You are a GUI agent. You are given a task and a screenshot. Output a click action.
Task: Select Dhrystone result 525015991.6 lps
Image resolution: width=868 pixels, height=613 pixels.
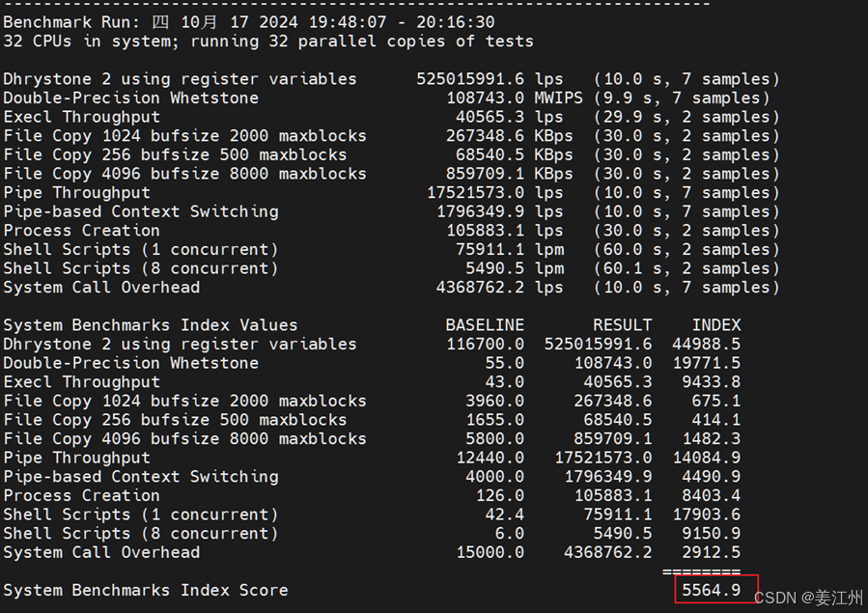(x=490, y=79)
